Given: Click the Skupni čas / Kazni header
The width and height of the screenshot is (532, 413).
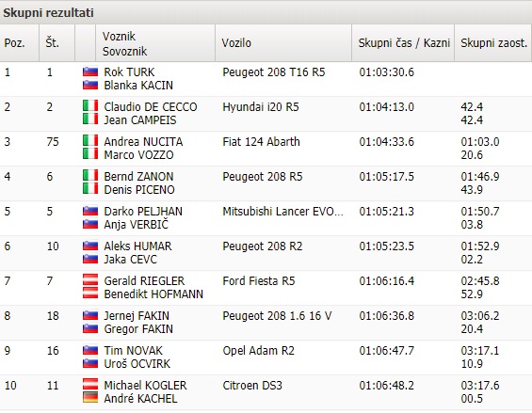Looking at the screenshot, I should [x=403, y=43].
